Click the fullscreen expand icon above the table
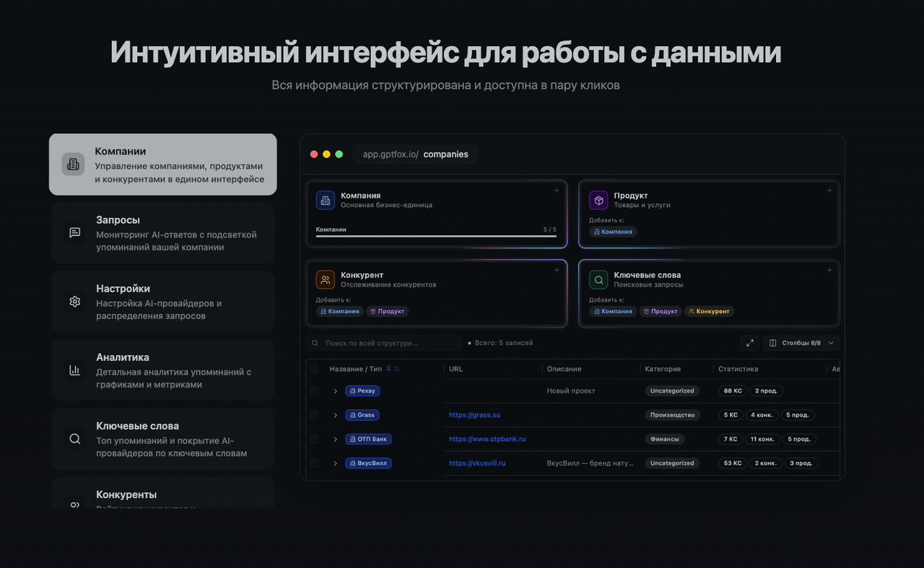 pyautogui.click(x=749, y=343)
